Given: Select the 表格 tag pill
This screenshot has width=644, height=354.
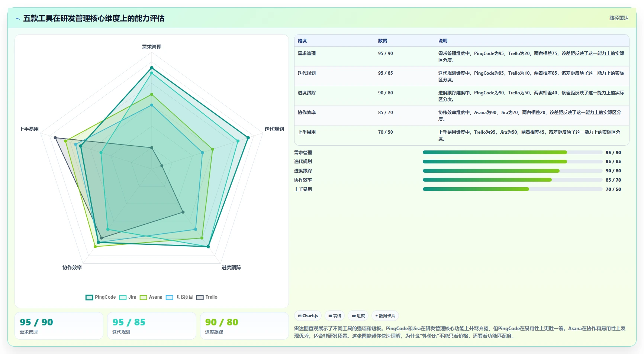Looking at the screenshot, I should pyautogui.click(x=335, y=316).
